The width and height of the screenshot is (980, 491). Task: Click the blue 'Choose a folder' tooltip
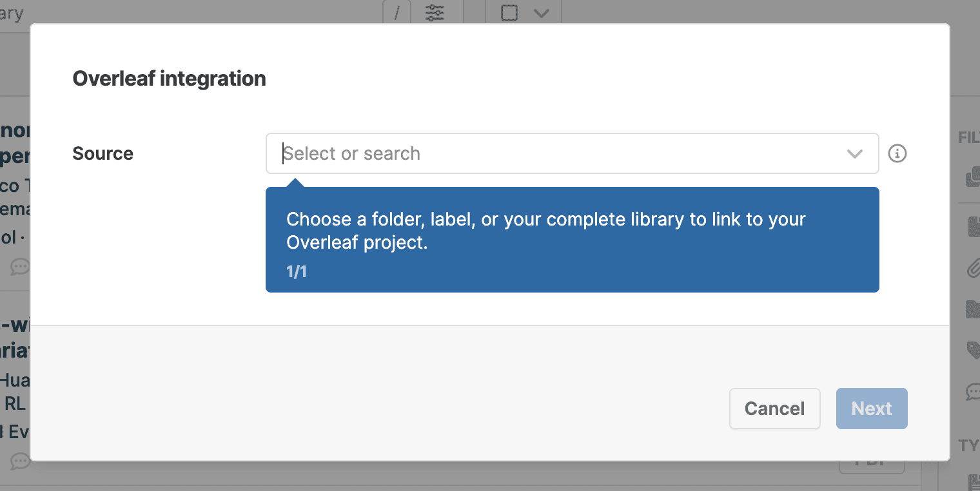[x=572, y=240]
